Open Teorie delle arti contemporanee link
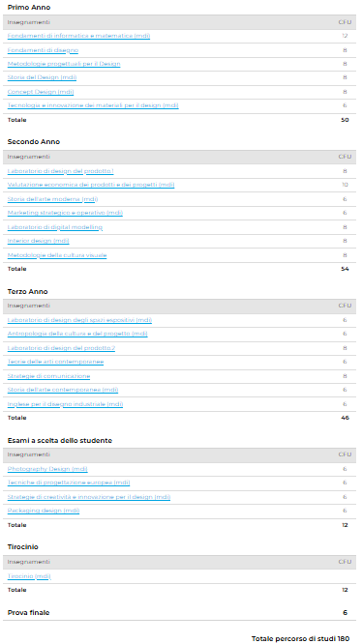The width and height of the screenshot is (362, 644). [55, 363]
